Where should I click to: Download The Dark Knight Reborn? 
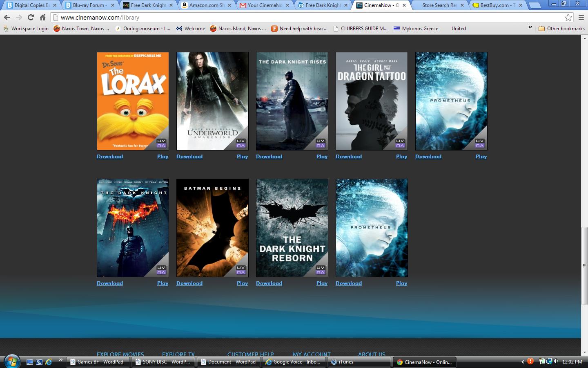point(269,283)
